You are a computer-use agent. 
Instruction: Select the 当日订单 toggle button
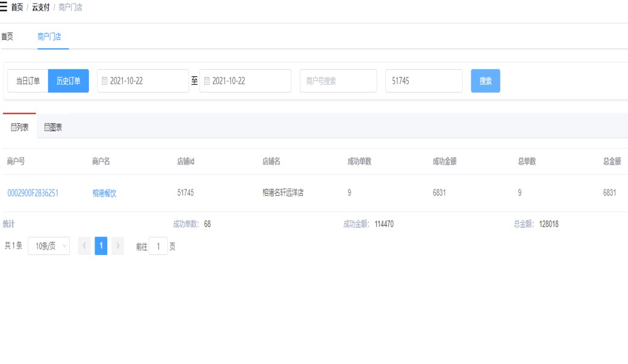(x=28, y=81)
